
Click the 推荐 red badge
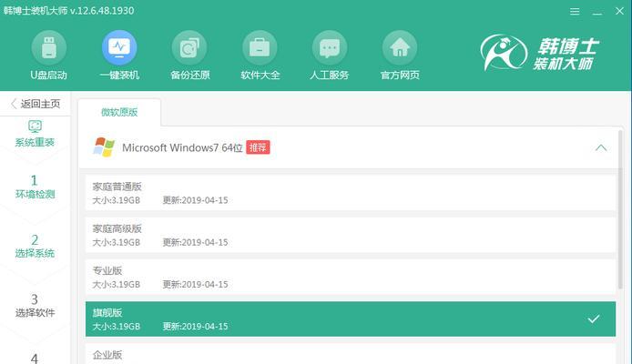point(258,147)
